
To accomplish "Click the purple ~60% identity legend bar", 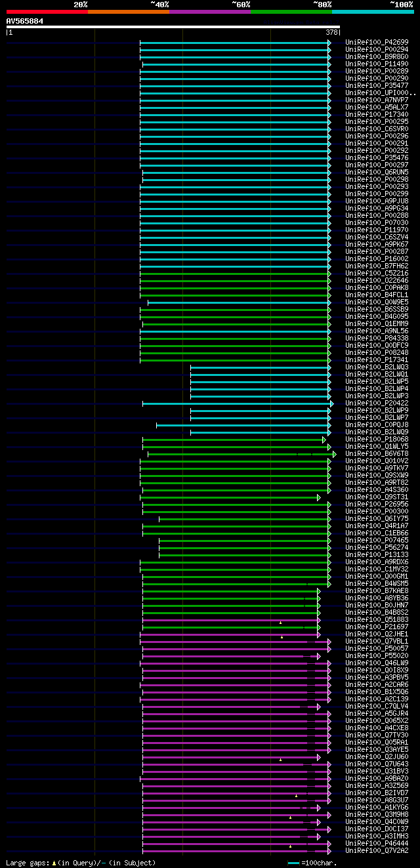I will click(209, 12).
